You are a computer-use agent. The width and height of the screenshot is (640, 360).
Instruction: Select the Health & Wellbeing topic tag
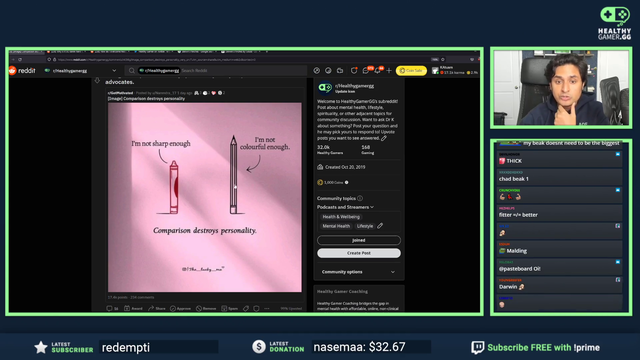341,217
